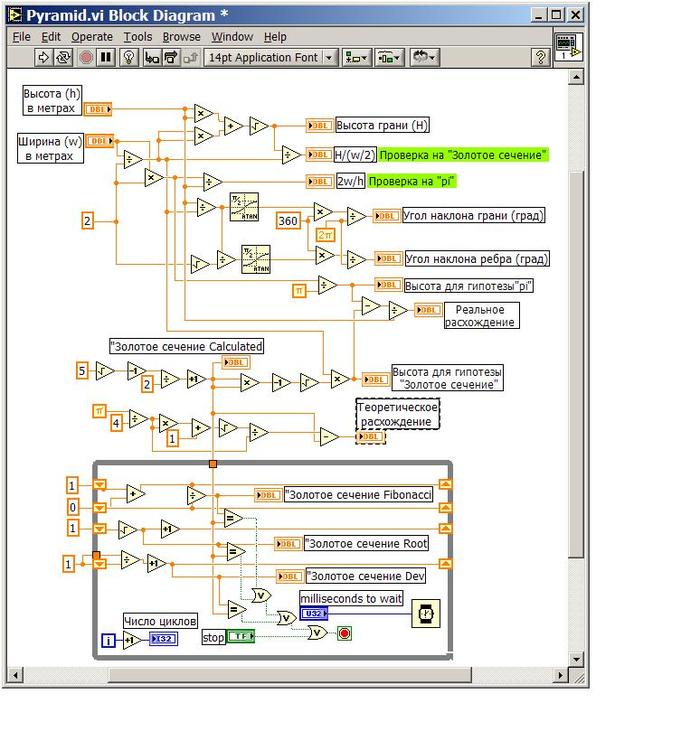Viewport: 700px width, 731px height.
Task: Click the Высота для гипотезы "pi" label
Action: click(x=468, y=286)
